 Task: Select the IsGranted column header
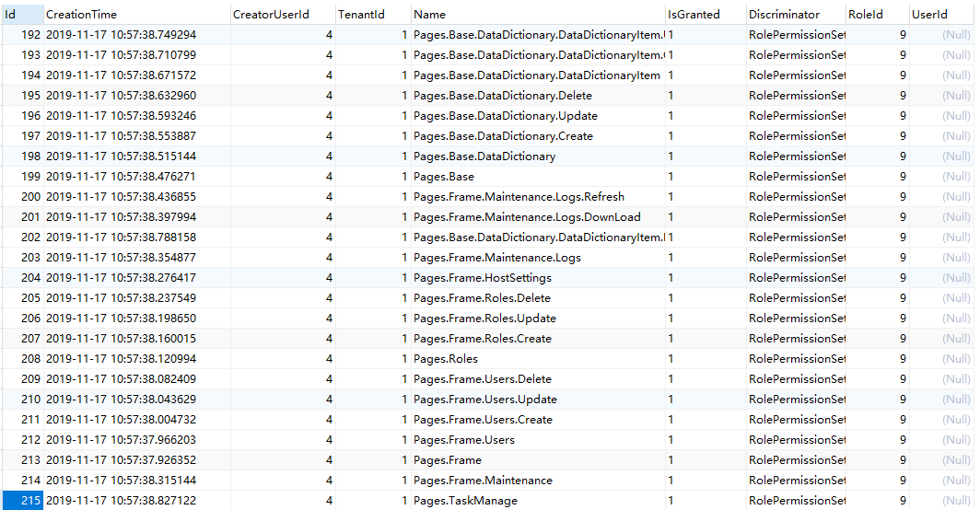pyautogui.click(x=706, y=14)
